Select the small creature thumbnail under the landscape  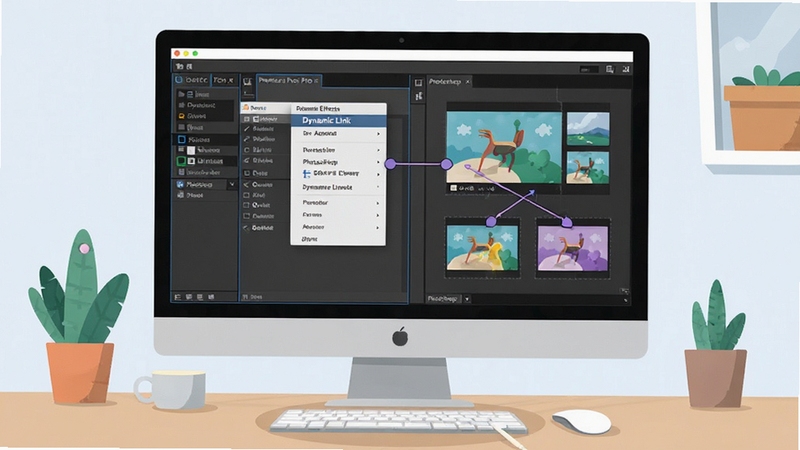tap(588, 167)
